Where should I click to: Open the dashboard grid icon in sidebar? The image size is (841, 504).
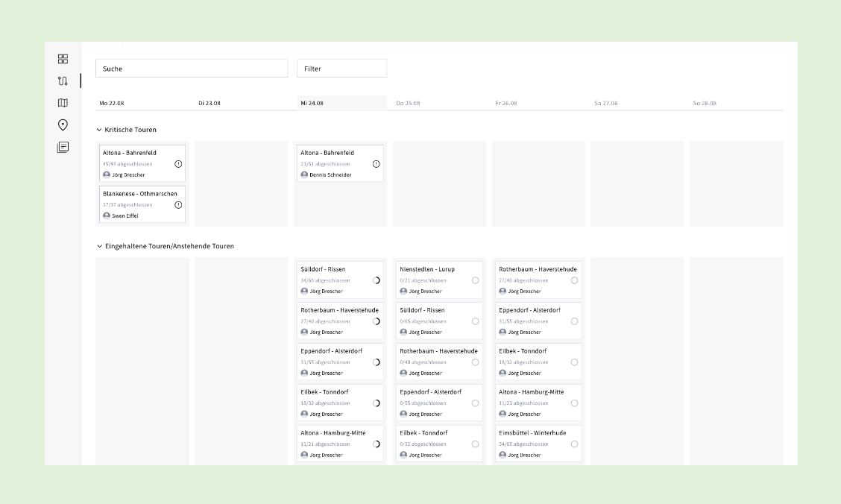click(63, 59)
